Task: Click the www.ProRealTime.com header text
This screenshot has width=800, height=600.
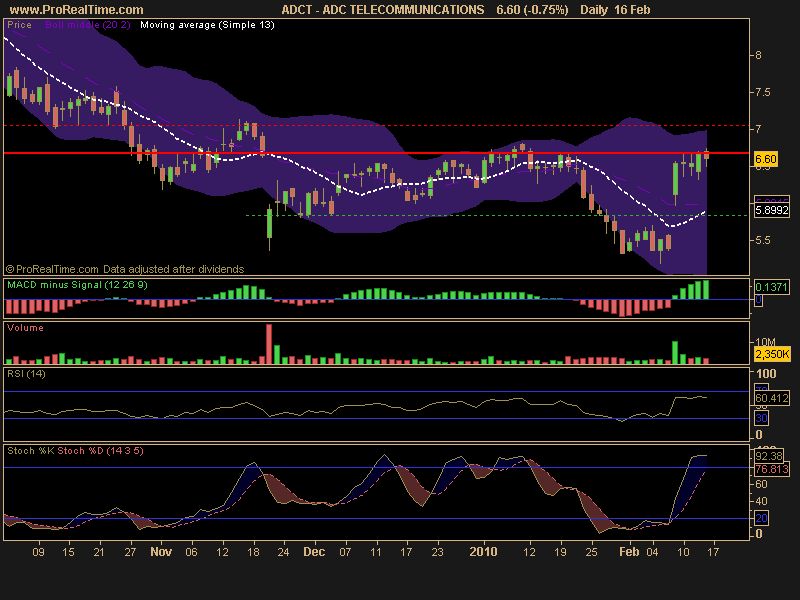Action: click(x=77, y=10)
